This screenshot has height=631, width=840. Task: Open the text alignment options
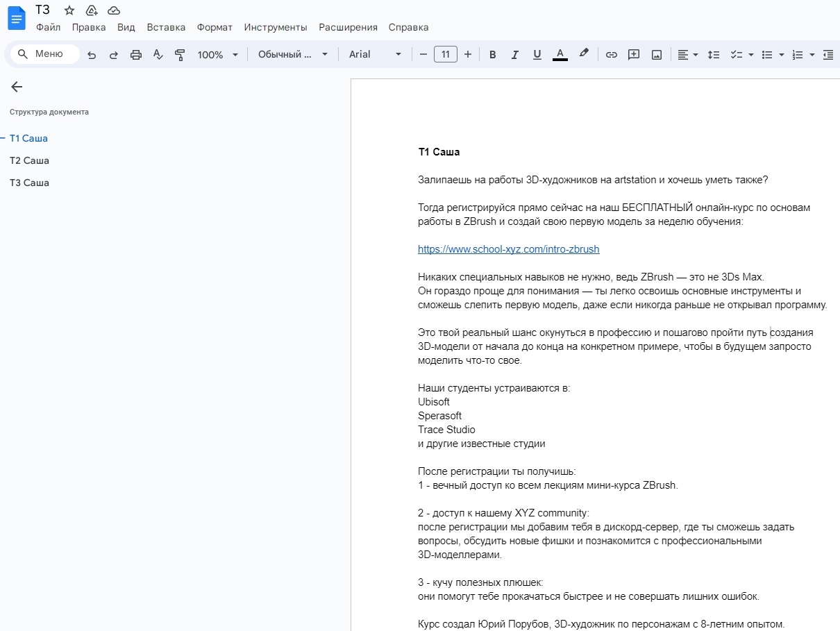[688, 55]
